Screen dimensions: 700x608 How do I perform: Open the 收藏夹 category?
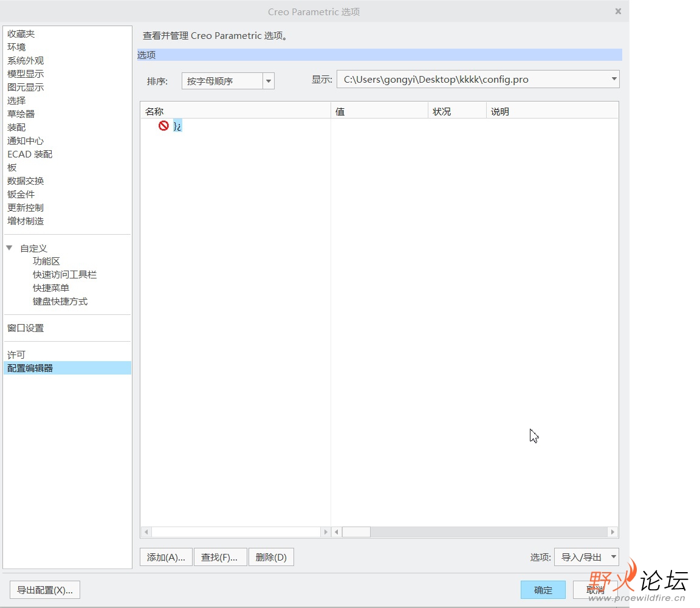pos(21,34)
